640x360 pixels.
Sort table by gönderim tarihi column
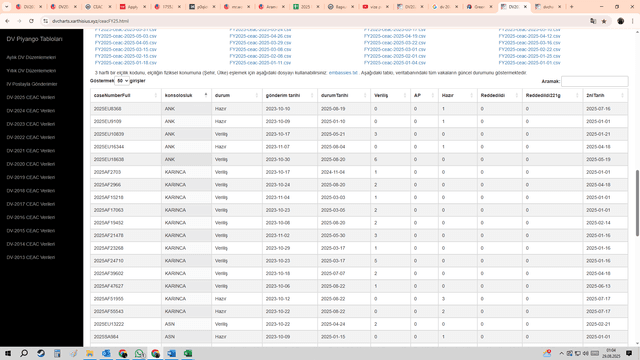(290, 95)
